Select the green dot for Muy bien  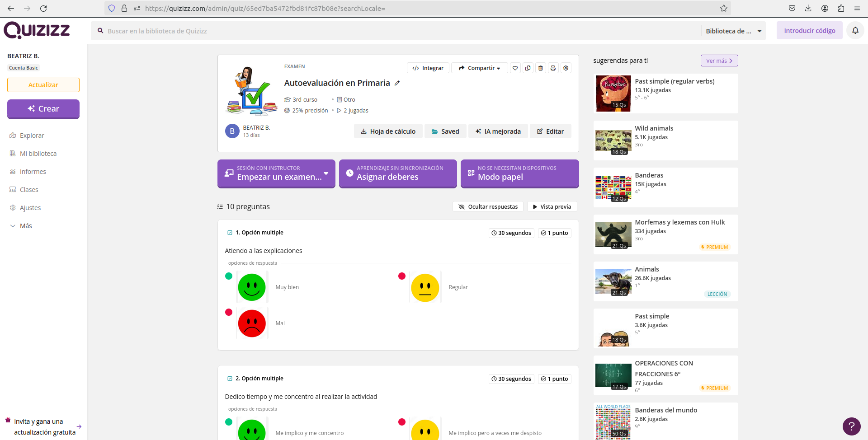click(229, 276)
